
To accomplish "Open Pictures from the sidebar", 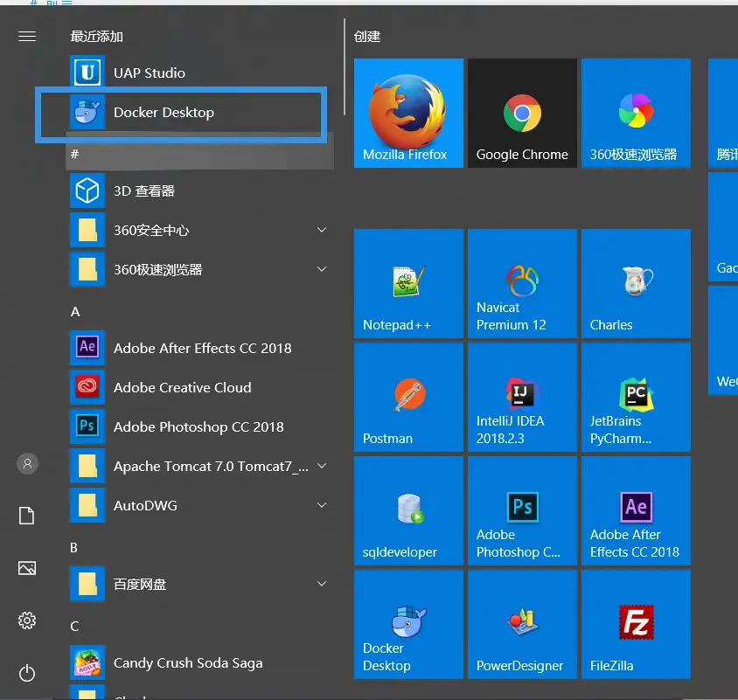I will click(27, 568).
